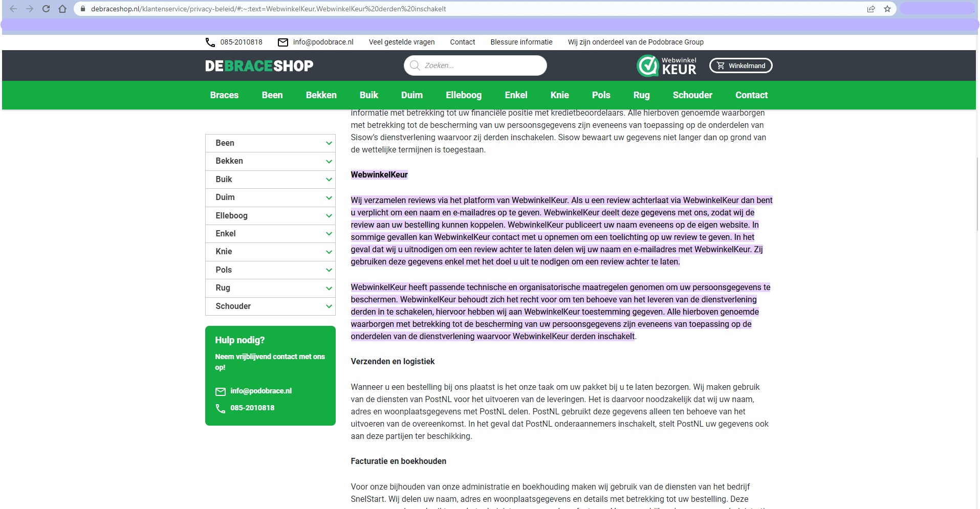Click the share page icon in address bar
This screenshot has height=509, width=980.
click(871, 9)
